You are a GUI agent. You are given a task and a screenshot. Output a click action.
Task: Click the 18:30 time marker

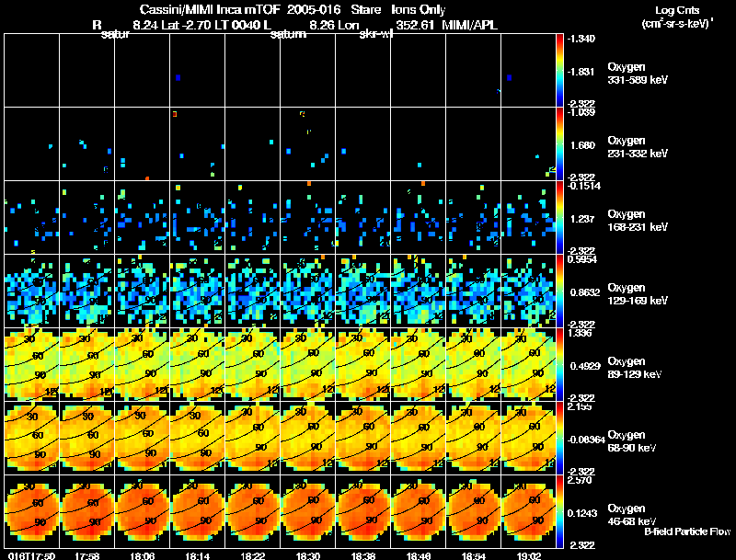point(308,555)
